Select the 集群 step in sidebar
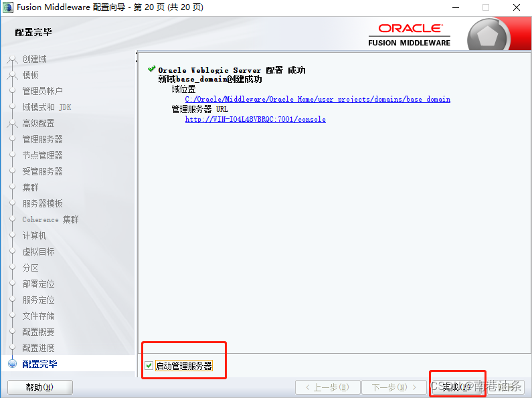The image size is (532, 398). pos(30,187)
